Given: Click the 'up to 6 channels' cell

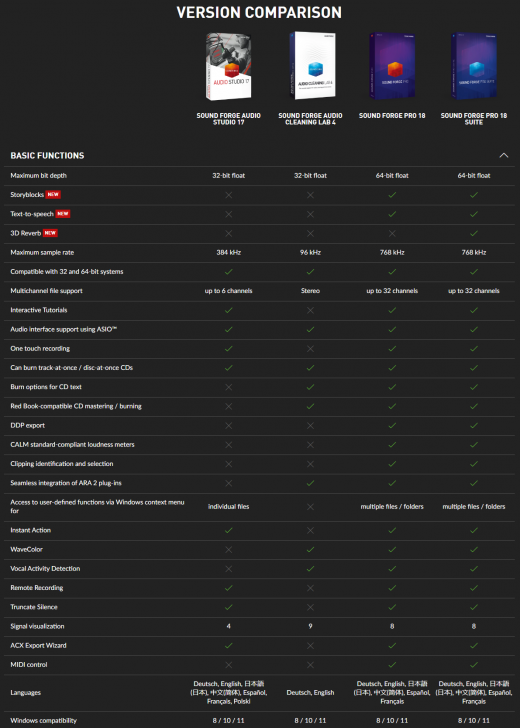Looking at the screenshot, I should coord(228,291).
